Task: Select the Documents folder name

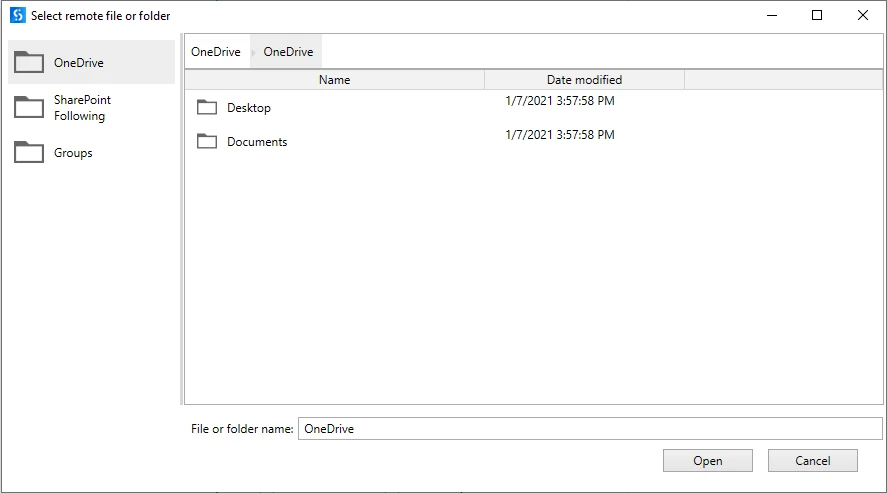Action: click(257, 141)
